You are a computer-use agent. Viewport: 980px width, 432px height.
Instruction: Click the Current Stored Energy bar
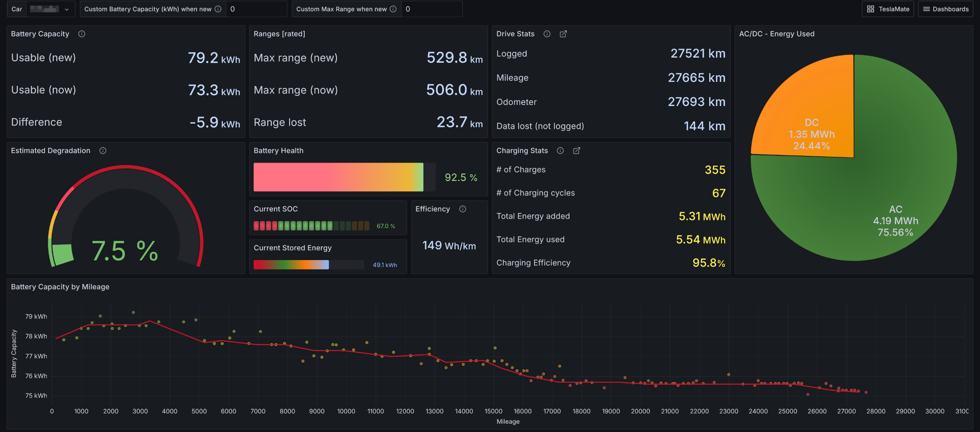click(291, 265)
